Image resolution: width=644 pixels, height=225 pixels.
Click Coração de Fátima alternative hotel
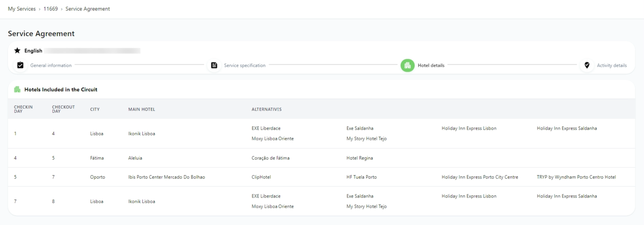[271, 158]
